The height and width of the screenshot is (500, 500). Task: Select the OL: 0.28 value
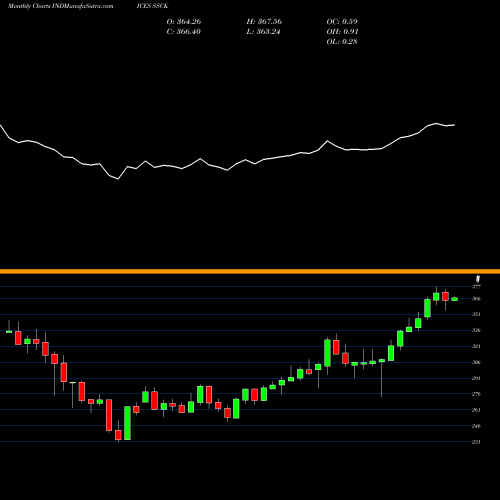click(x=342, y=42)
